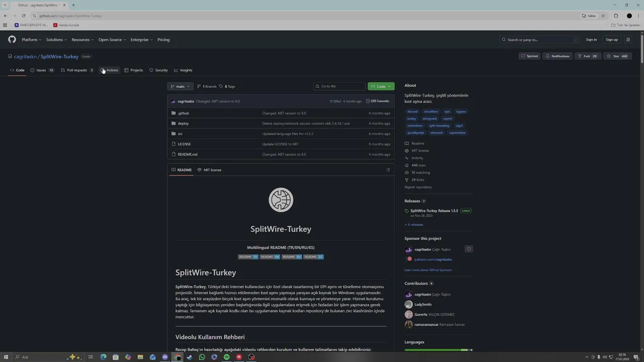
Task: Click the wireguard topic tag
Action: [x=430, y=119]
